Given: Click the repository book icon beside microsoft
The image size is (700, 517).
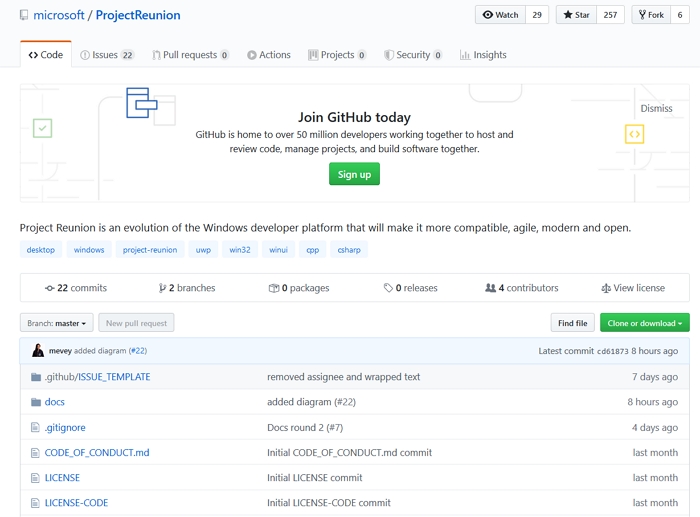Looking at the screenshot, I should coord(24,15).
